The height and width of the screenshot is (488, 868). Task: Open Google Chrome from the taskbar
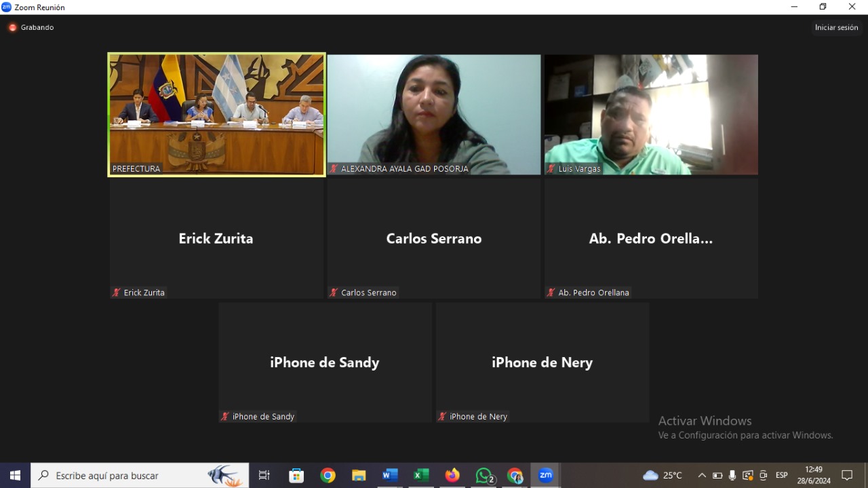coord(328,476)
